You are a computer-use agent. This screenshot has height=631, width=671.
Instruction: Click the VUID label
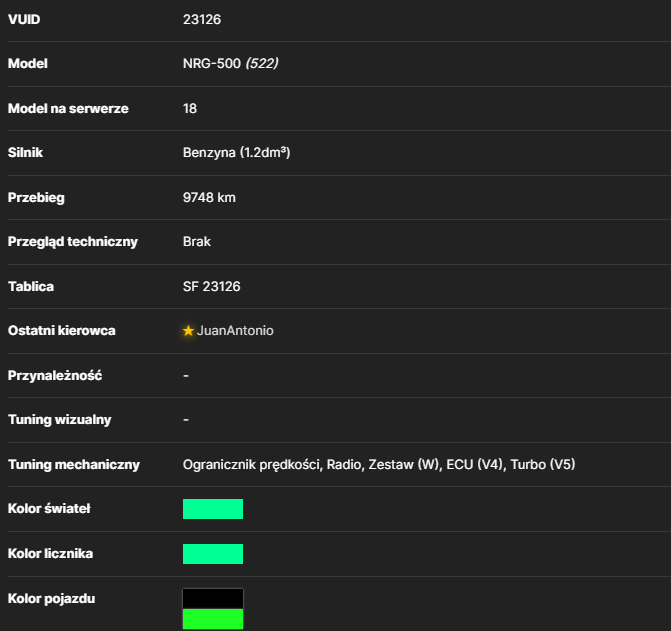coord(24,19)
